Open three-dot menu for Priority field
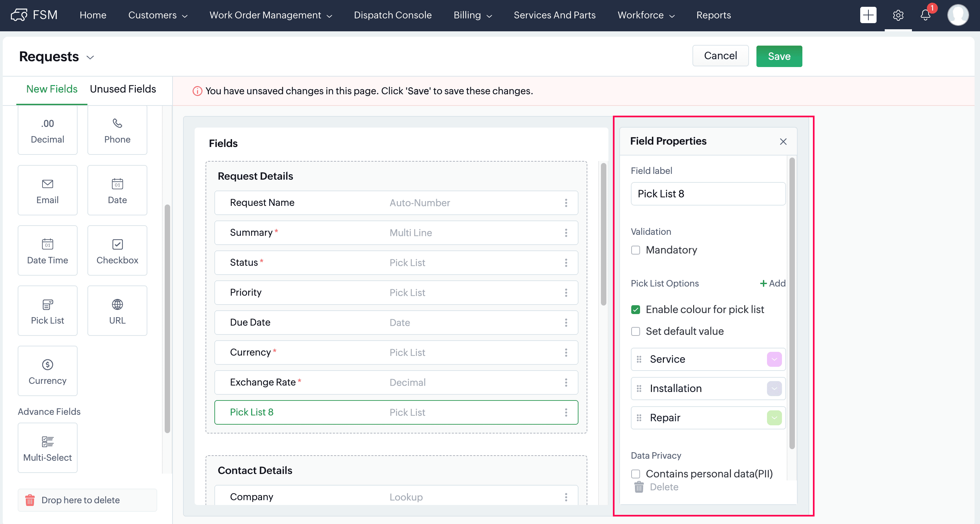This screenshot has width=980, height=524. coord(566,293)
